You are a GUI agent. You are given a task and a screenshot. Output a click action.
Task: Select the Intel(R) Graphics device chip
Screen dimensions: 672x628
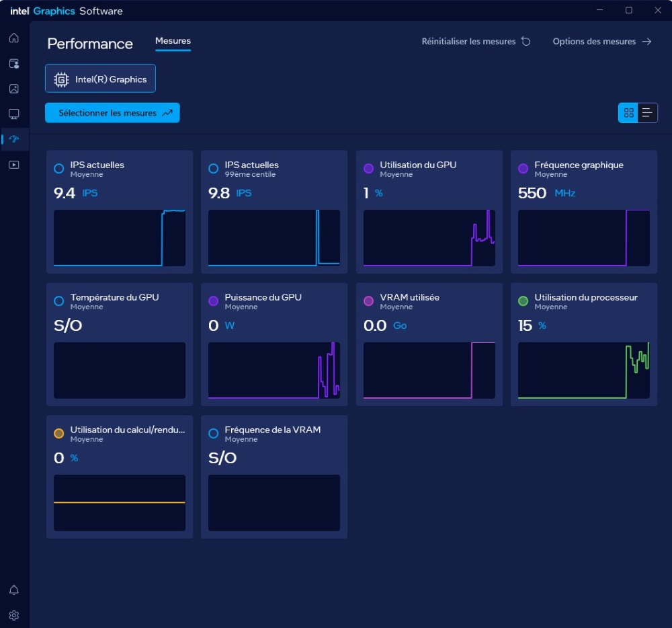[100, 79]
